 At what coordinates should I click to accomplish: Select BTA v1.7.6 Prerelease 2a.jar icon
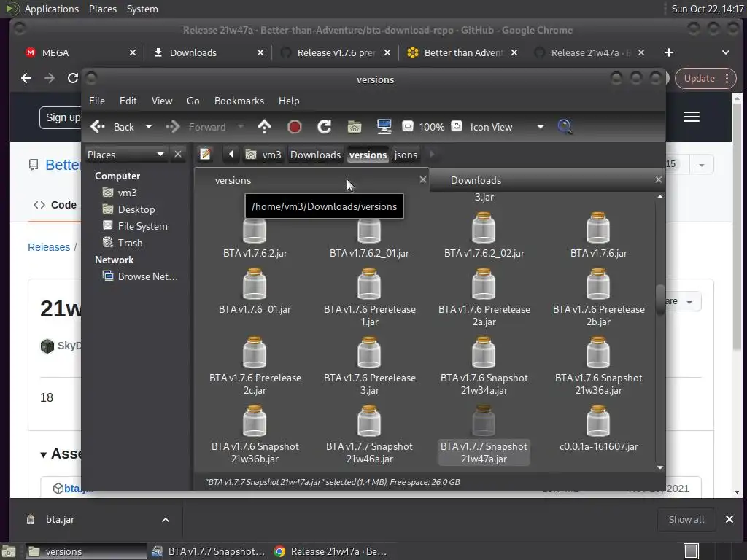point(484,284)
